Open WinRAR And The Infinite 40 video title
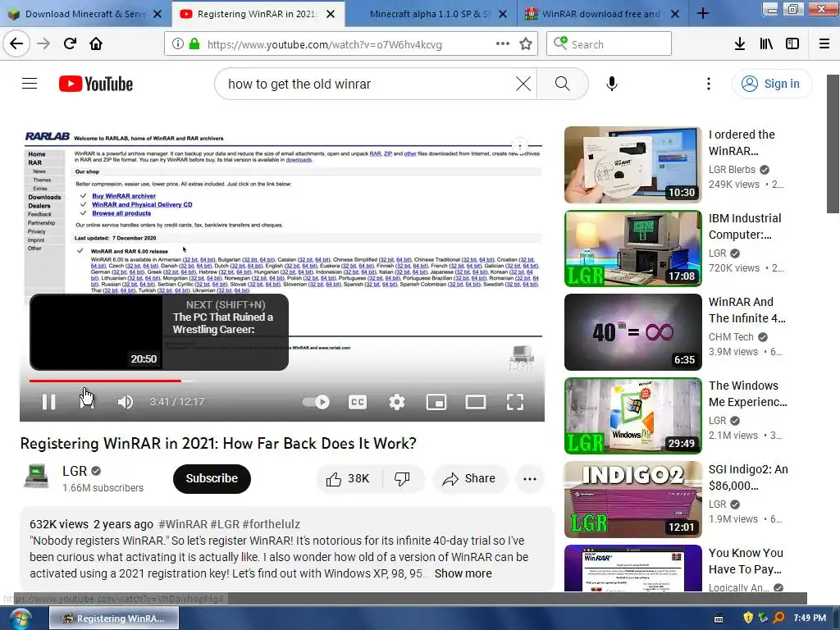The width and height of the screenshot is (840, 630). (746, 309)
